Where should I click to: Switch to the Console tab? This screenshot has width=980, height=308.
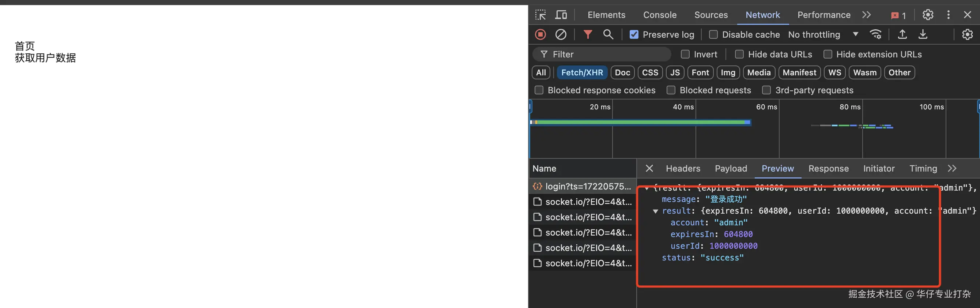(660, 15)
